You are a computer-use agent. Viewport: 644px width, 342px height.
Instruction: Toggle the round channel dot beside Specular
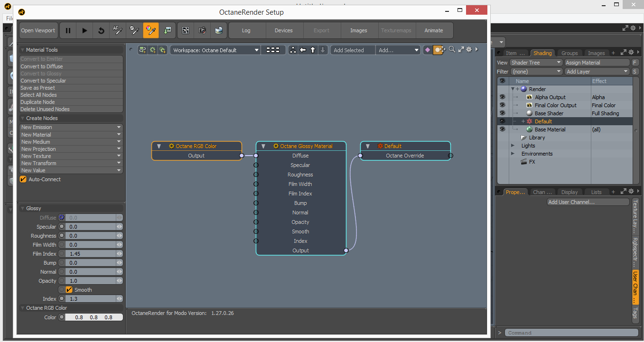point(61,227)
